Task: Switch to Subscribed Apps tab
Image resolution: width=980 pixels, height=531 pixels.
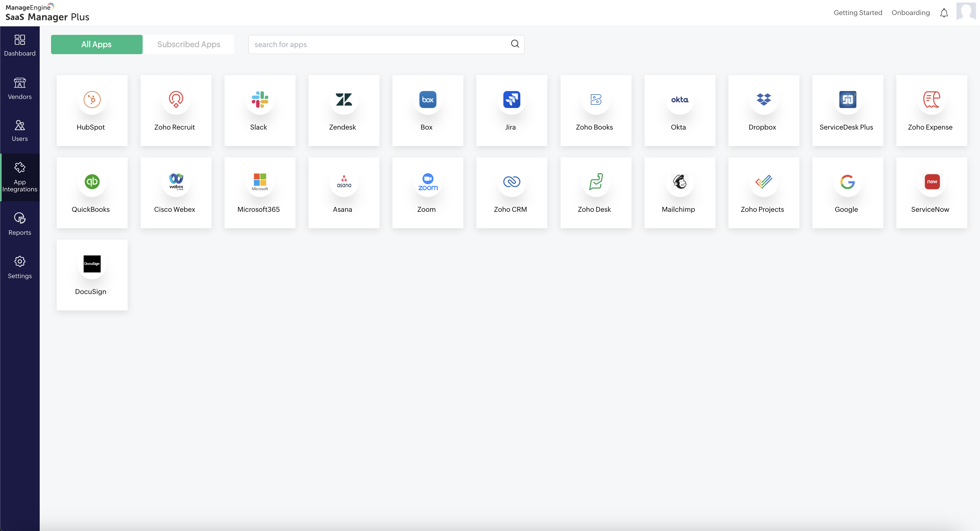Action: pos(189,44)
